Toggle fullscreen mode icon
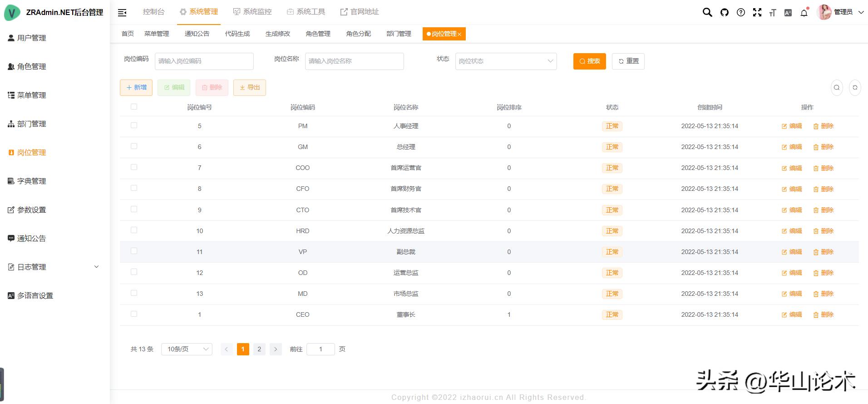868x404 pixels. point(757,12)
